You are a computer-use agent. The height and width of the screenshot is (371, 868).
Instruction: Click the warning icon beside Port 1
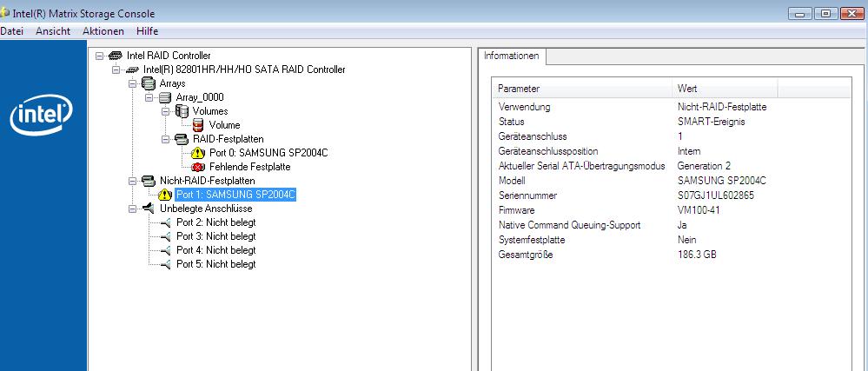165,195
